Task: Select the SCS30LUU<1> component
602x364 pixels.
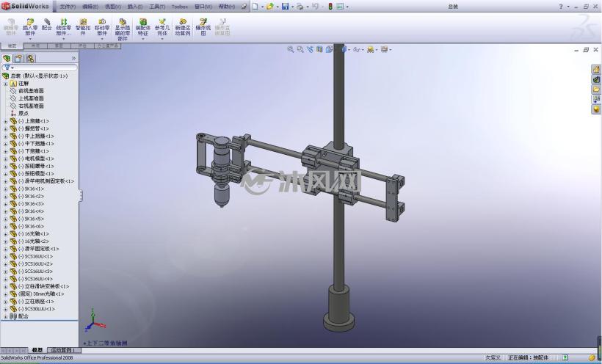Action: click(x=37, y=309)
